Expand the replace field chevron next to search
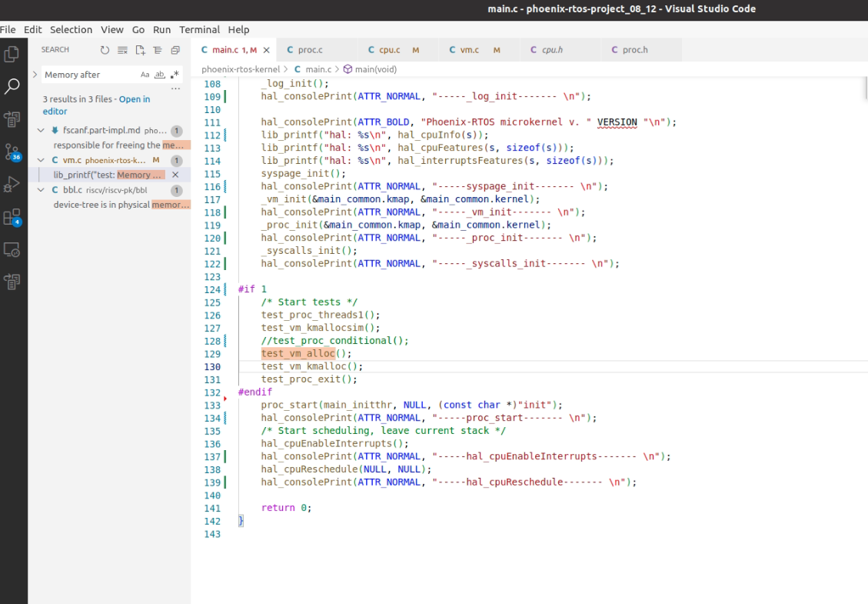Viewport: 868px width, 604px height. coord(34,74)
